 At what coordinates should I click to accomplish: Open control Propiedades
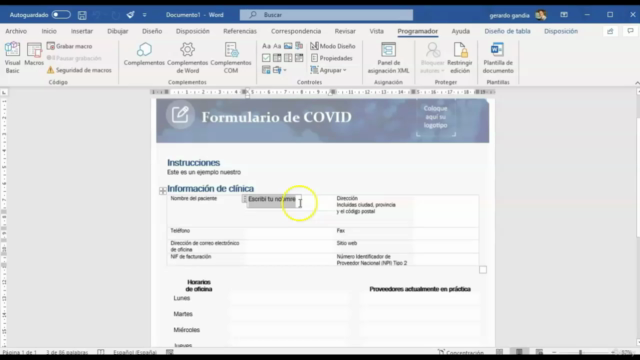click(332, 58)
